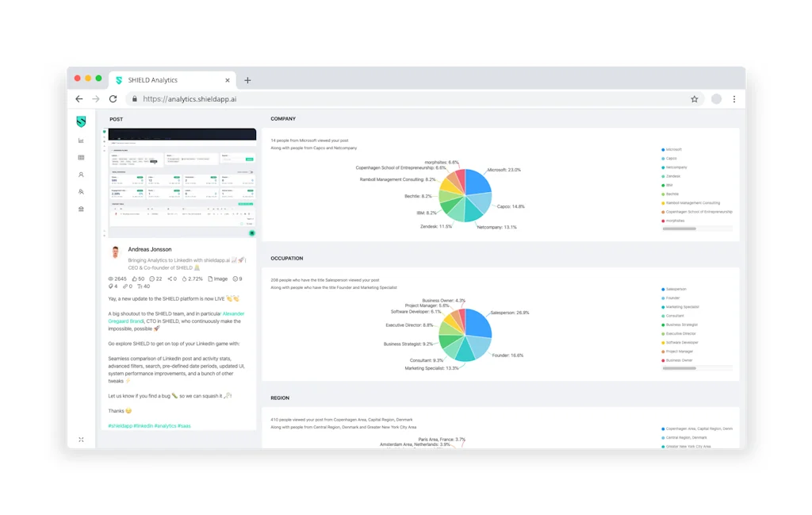Open the grid data view from the sidebar
The width and height of the screenshot is (812, 515).
point(81,157)
